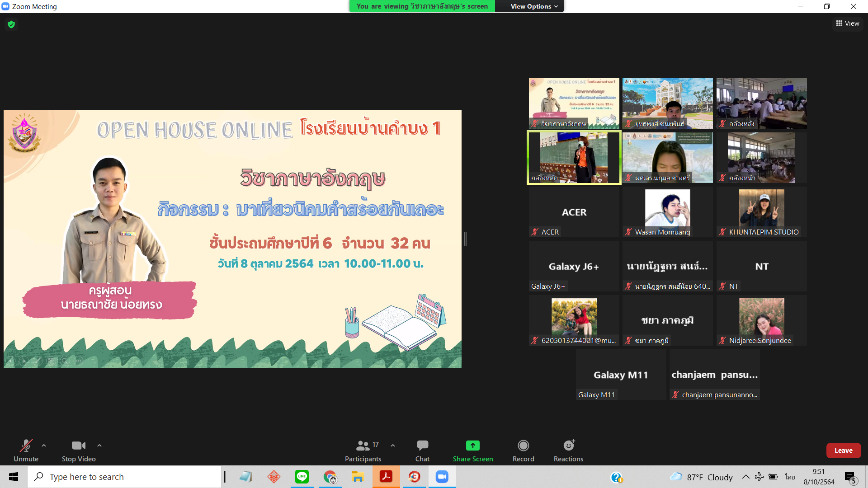The width and height of the screenshot is (868, 488).
Task: Select the KHUNTAEPIM STUDIO participant tile
Action: pos(761,211)
